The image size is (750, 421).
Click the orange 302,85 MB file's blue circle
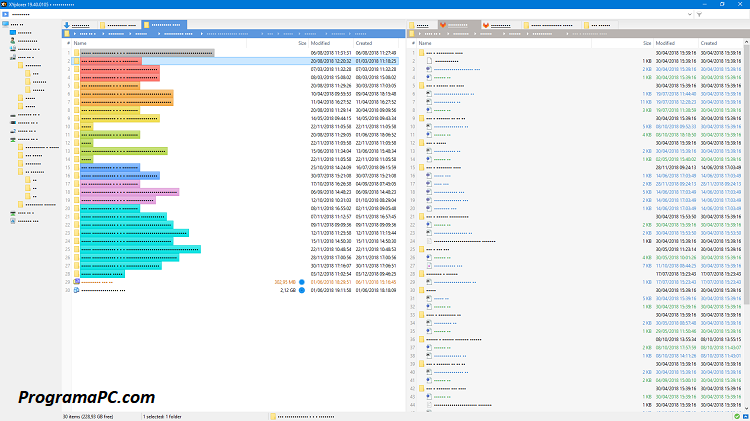303,283
